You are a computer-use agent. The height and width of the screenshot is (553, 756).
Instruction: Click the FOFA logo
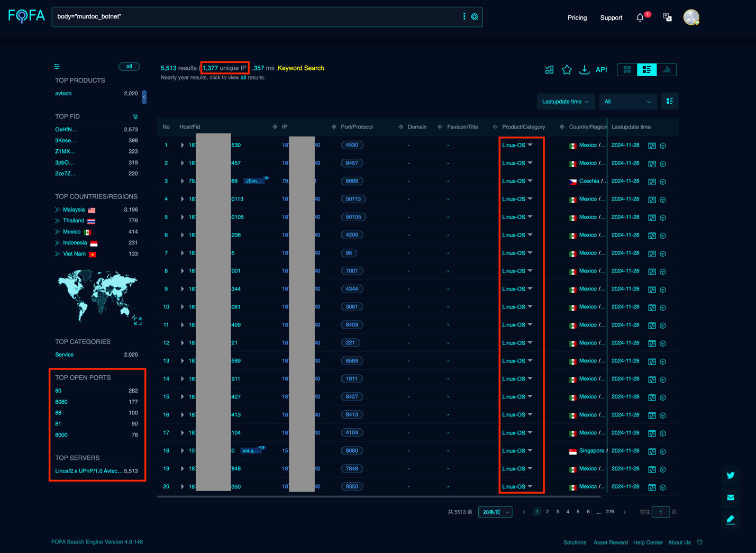[x=26, y=16]
